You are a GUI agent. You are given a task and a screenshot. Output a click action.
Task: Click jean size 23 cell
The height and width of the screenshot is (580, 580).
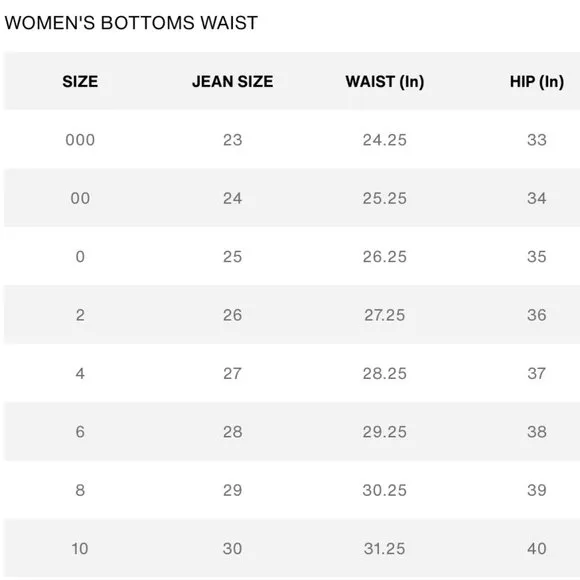click(x=233, y=140)
